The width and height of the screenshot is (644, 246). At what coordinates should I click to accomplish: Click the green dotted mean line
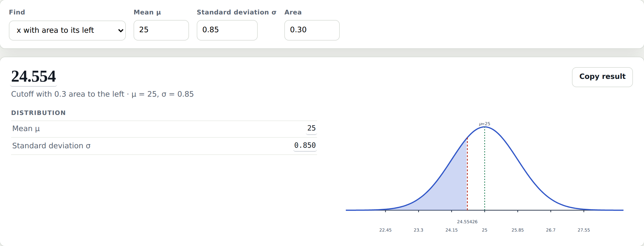coord(485,169)
